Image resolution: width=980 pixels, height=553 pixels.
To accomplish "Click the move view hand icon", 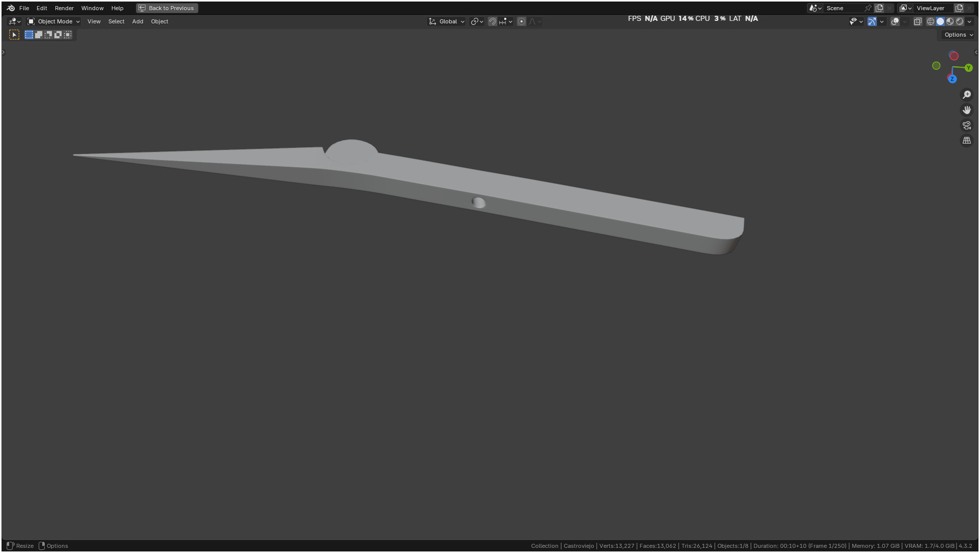I will tap(967, 110).
